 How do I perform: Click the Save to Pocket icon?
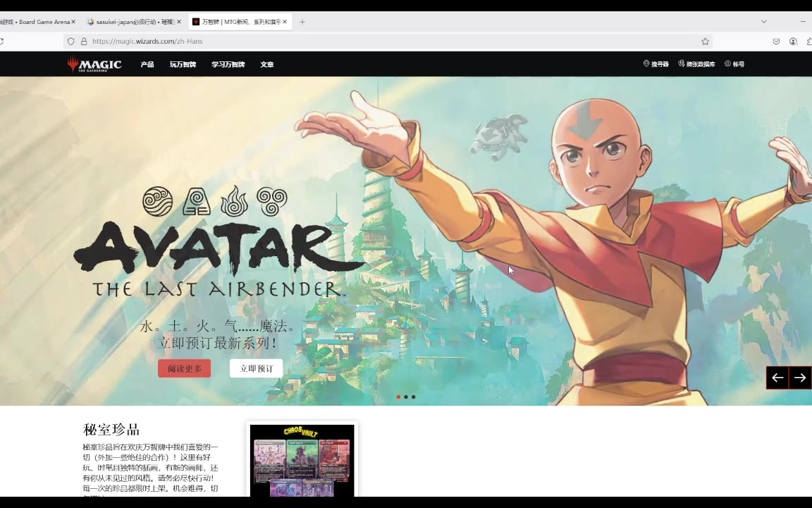[x=776, y=42]
